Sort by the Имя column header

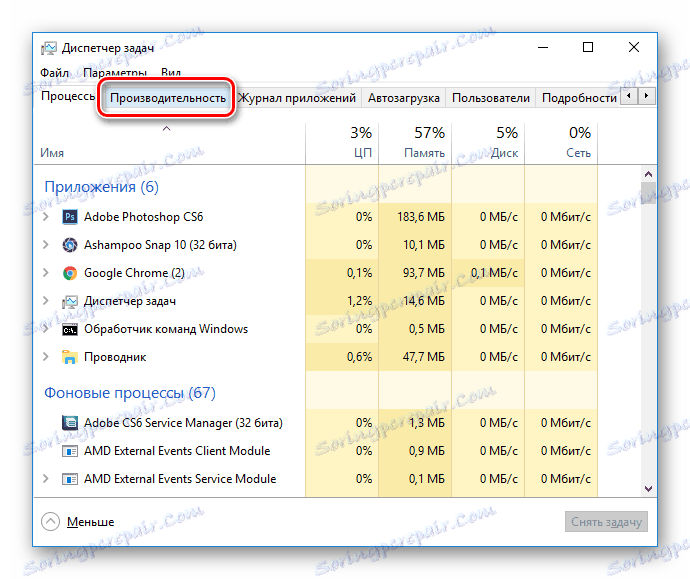pos(169,143)
